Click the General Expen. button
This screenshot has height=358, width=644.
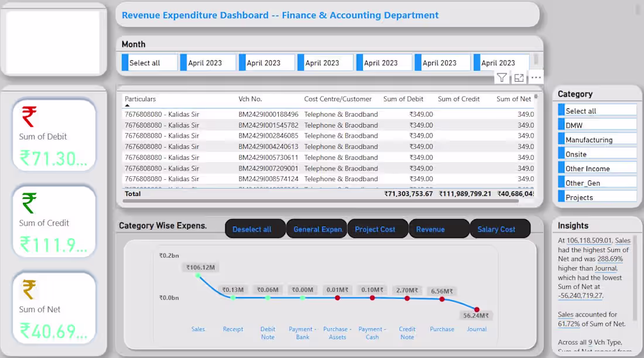(316, 229)
